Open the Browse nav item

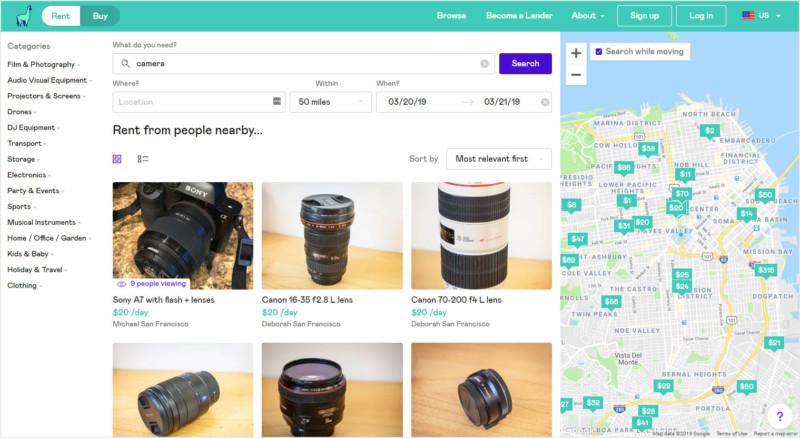pyautogui.click(x=451, y=15)
